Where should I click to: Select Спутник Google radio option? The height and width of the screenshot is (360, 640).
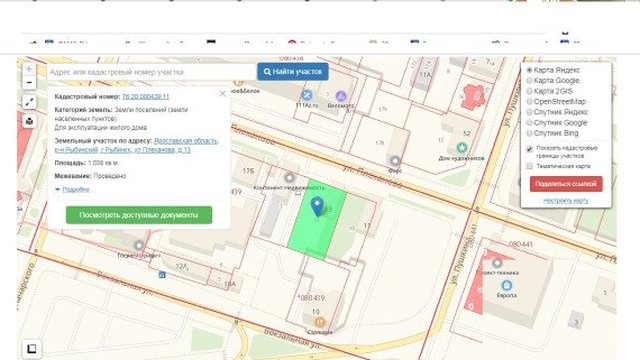pos(529,122)
